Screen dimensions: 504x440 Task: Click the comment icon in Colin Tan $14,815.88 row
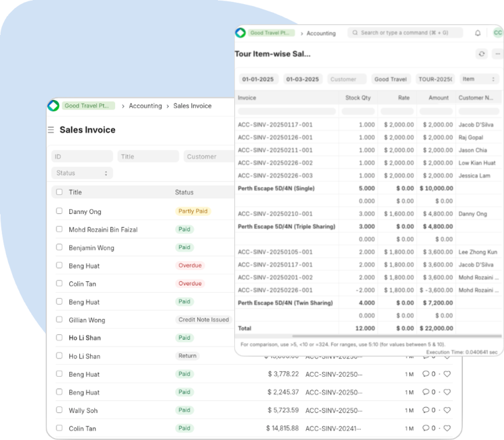pos(425,428)
